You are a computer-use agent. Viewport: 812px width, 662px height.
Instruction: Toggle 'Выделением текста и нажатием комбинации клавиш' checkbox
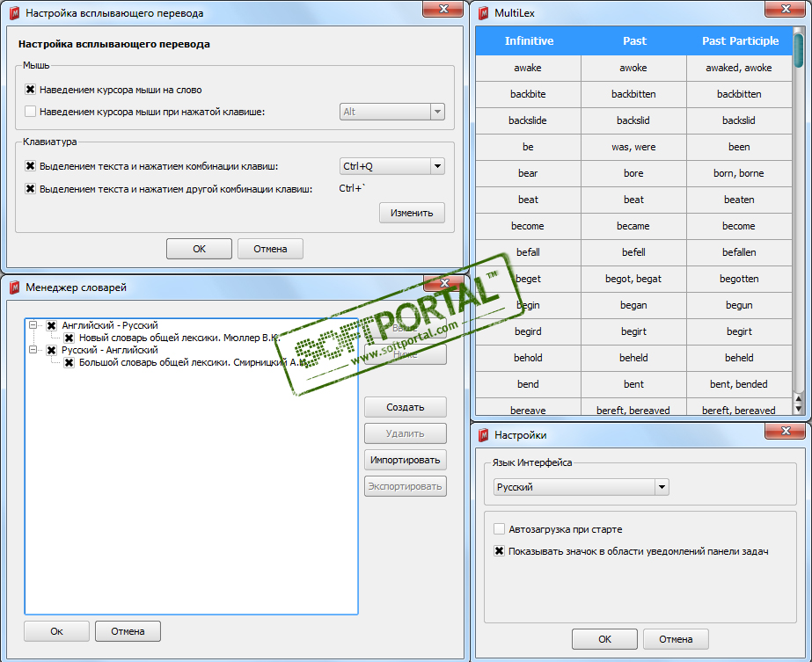tap(31, 166)
